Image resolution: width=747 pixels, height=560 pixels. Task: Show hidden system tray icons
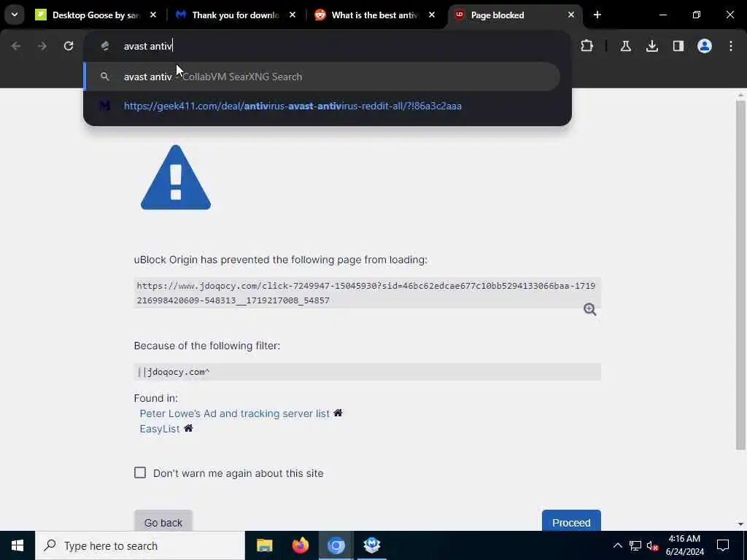pyautogui.click(x=617, y=545)
